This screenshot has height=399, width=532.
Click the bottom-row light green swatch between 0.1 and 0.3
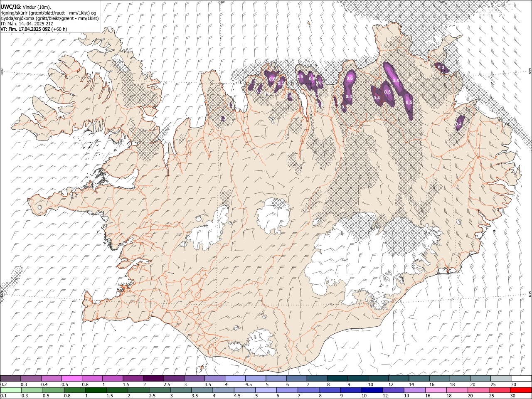point(11,390)
